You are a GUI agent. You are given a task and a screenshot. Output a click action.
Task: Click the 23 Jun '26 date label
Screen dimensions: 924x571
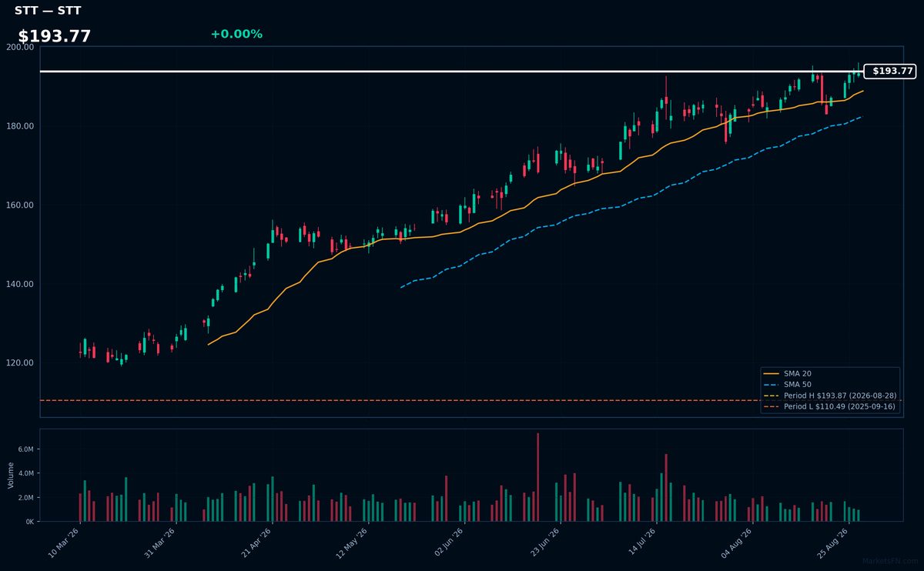(x=544, y=543)
